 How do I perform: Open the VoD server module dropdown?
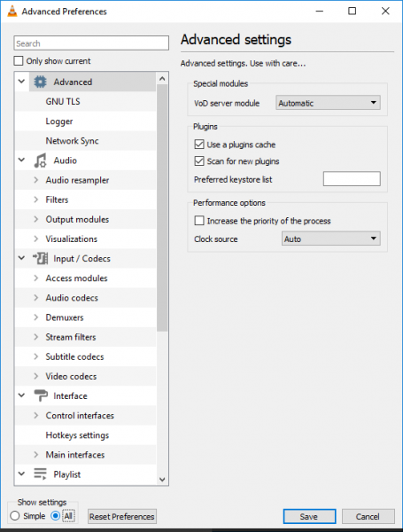coord(328,103)
